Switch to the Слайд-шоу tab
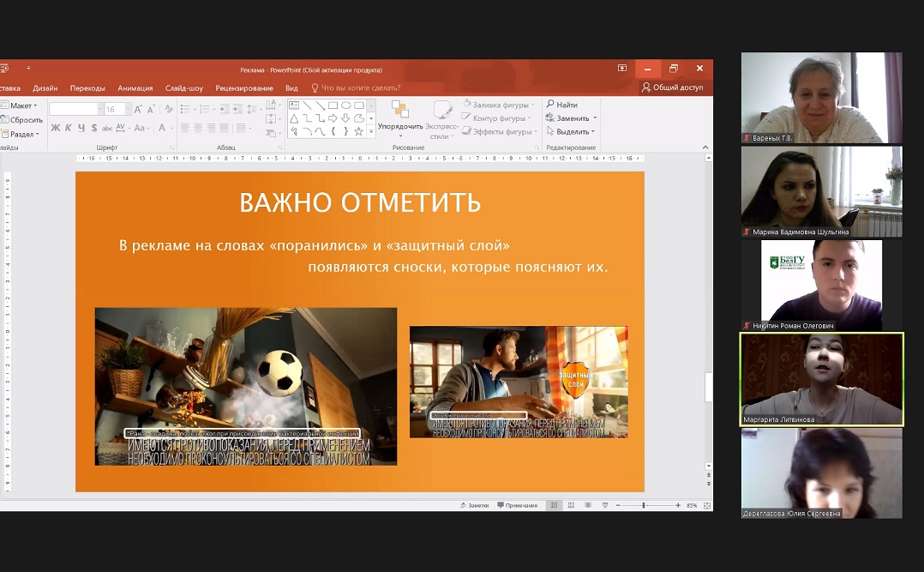The width and height of the screenshot is (924, 572). click(184, 87)
